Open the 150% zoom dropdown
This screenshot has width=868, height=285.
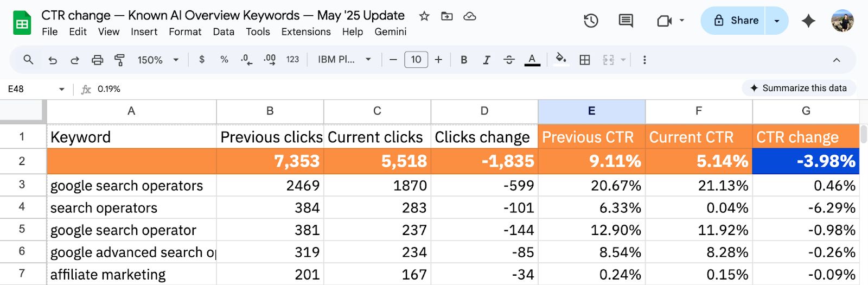pos(158,60)
